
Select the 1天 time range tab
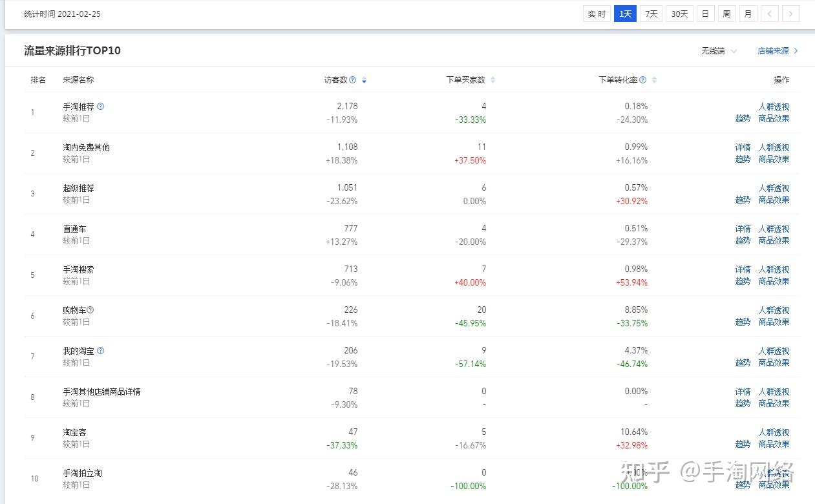tap(625, 14)
